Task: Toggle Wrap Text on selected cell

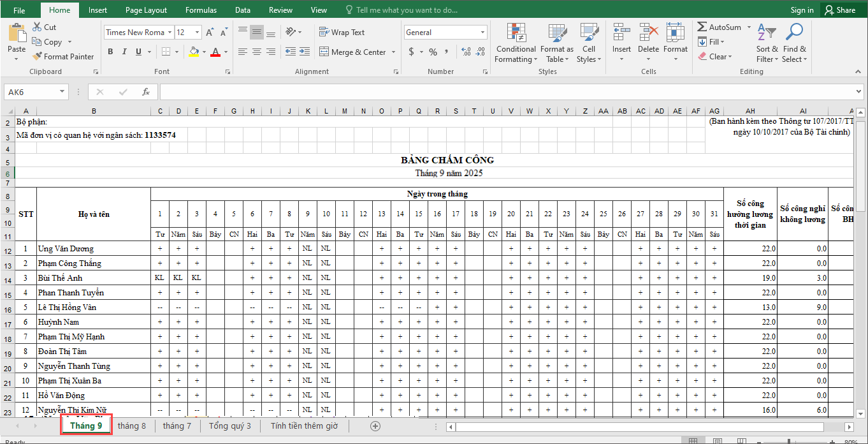Action: click(x=342, y=33)
